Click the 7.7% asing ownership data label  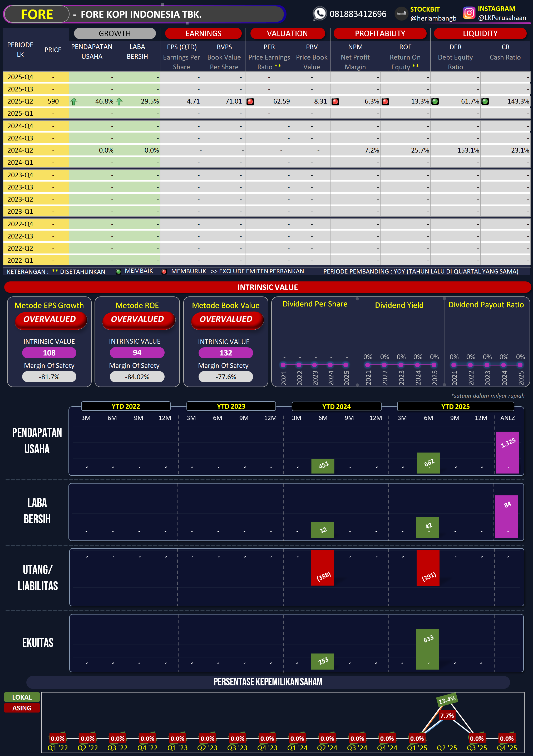(447, 715)
